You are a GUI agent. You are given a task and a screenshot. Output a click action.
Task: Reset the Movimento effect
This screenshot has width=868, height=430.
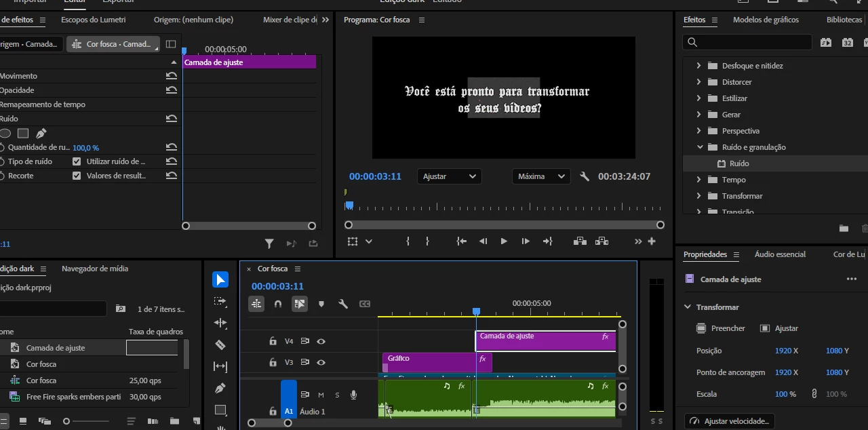pyautogui.click(x=172, y=76)
